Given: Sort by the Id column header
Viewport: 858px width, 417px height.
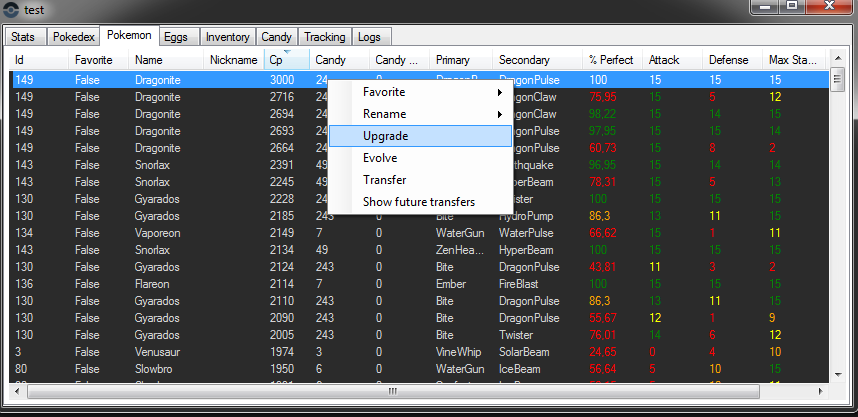Looking at the screenshot, I should point(38,60).
